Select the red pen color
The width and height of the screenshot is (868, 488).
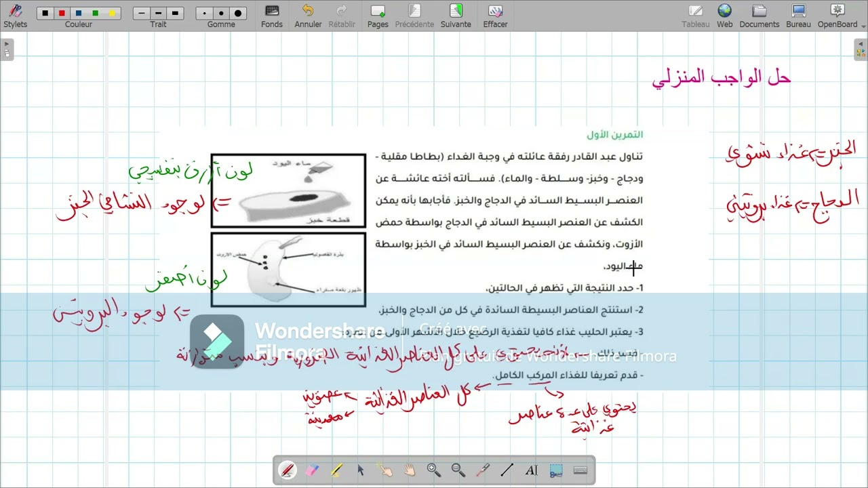coord(62,13)
